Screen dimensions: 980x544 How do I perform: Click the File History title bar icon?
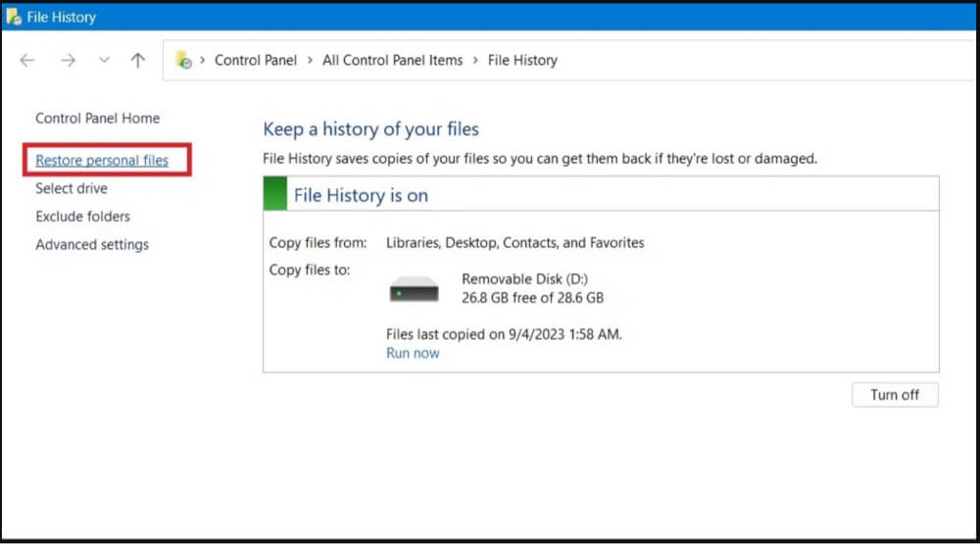click(14, 17)
